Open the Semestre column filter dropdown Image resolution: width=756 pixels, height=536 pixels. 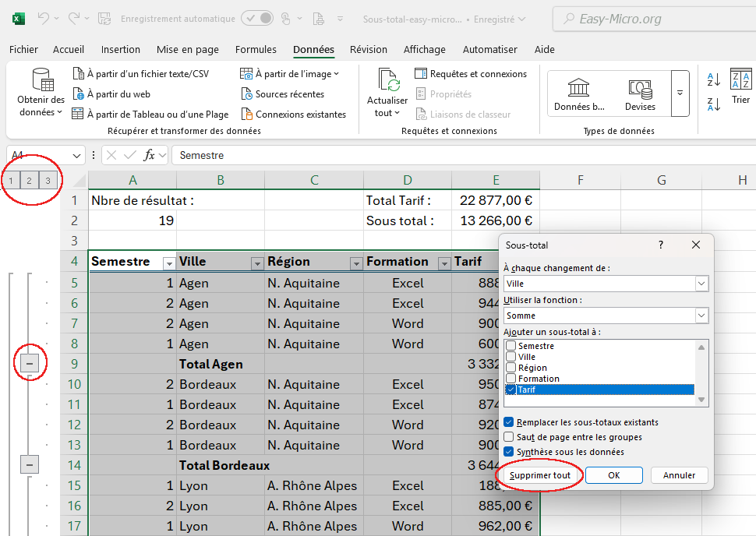coord(168,263)
